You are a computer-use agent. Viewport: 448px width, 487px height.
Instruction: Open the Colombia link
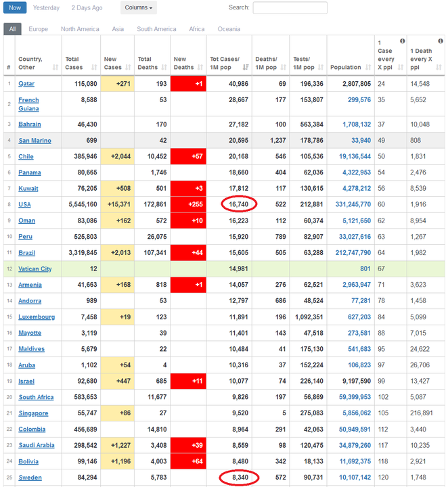click(x=32, y=430)
